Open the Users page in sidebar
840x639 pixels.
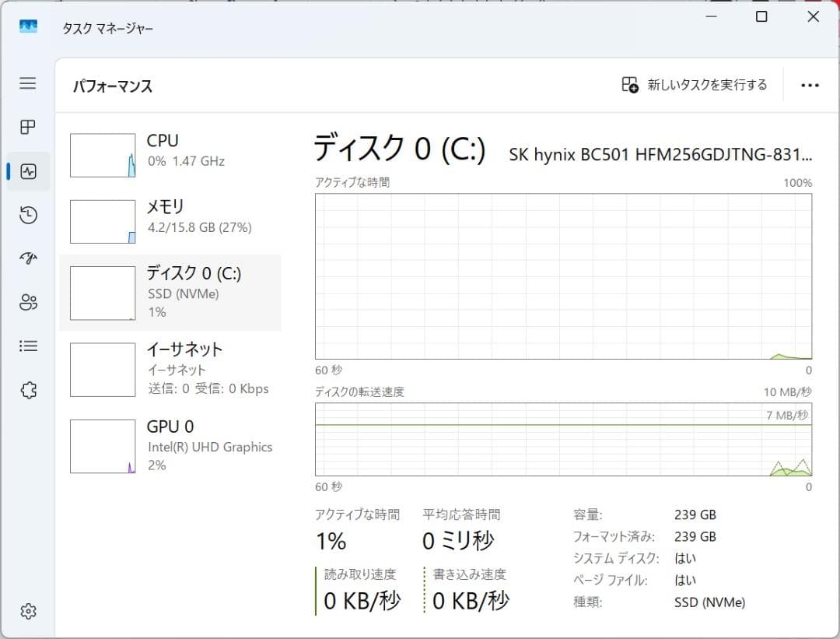pos(28,302)
